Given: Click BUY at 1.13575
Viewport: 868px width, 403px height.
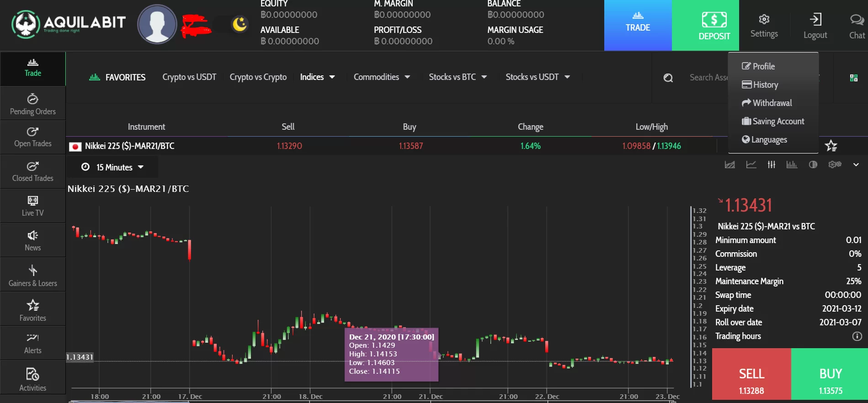Looking at the screenshot, I should coord(830,374).
